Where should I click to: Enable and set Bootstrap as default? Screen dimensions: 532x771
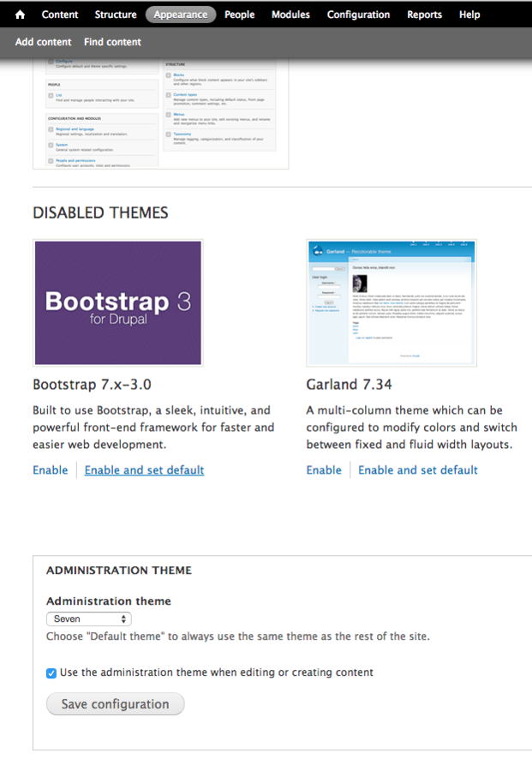(x=144, y=470)
